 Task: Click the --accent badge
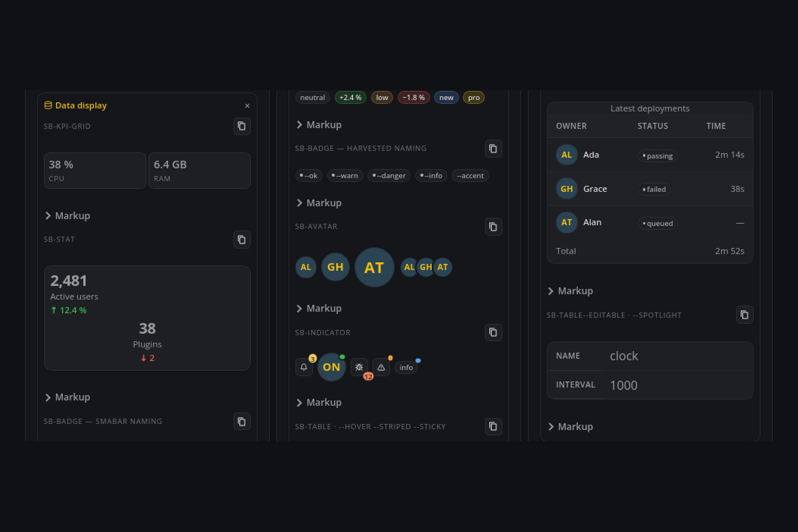pyautogui.click(x=470, y=176)
